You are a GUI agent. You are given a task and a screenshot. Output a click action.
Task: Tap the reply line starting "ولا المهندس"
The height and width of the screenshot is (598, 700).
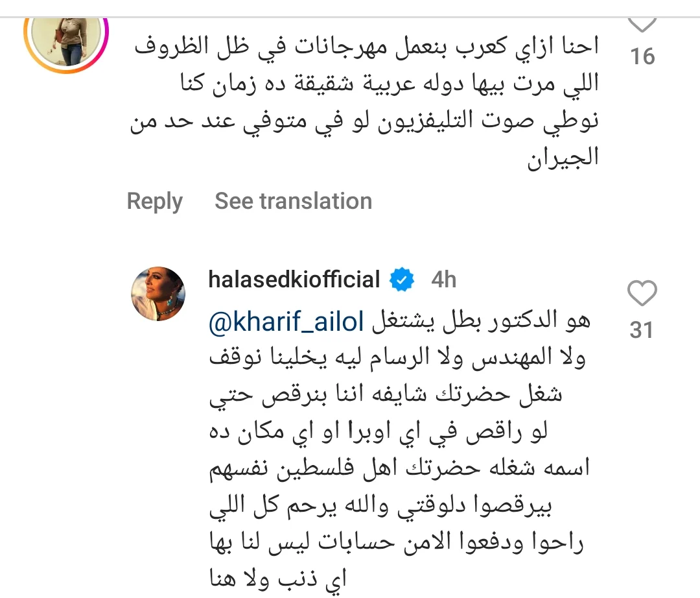(397, 359)
